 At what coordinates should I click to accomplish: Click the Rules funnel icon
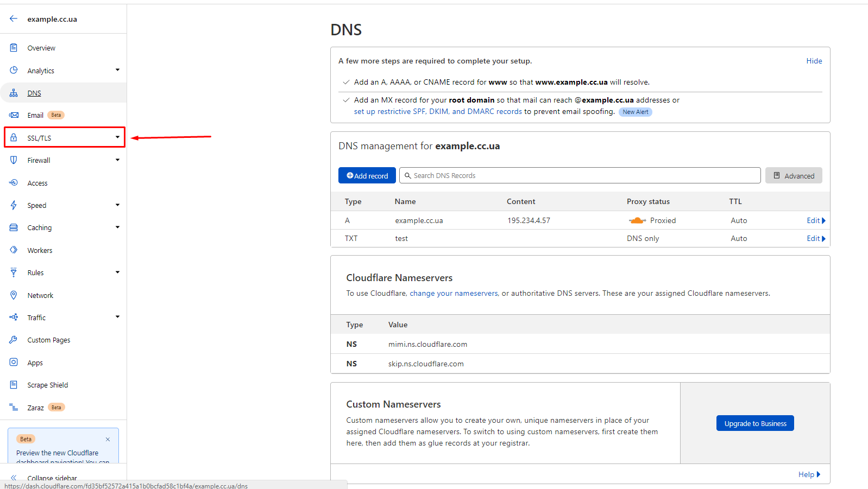(14, 272)
